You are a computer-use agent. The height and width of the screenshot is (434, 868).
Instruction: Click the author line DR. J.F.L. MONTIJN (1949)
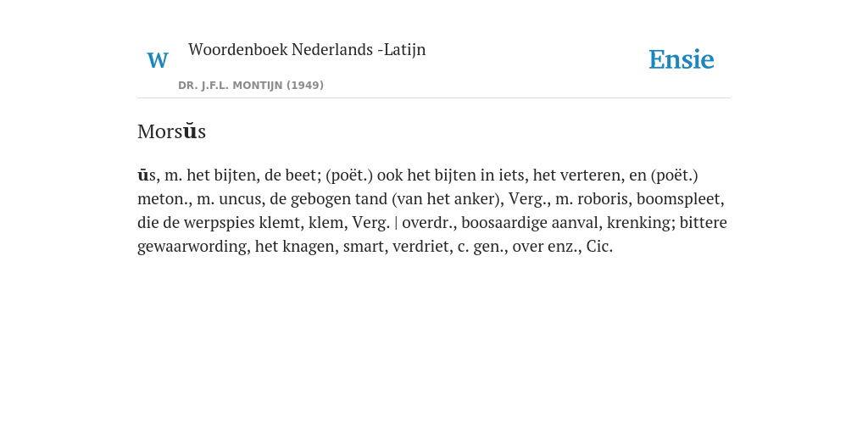(x=251, y=86)
